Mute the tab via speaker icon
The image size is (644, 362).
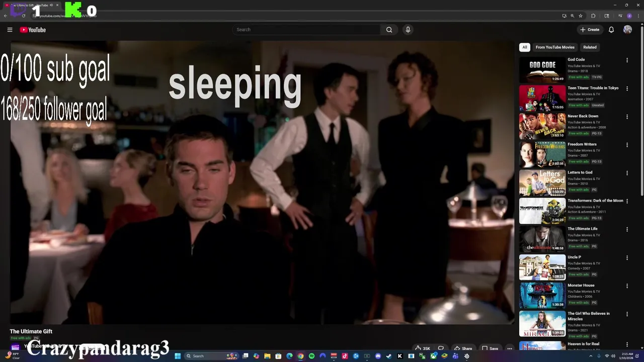[x=51, y=5]
